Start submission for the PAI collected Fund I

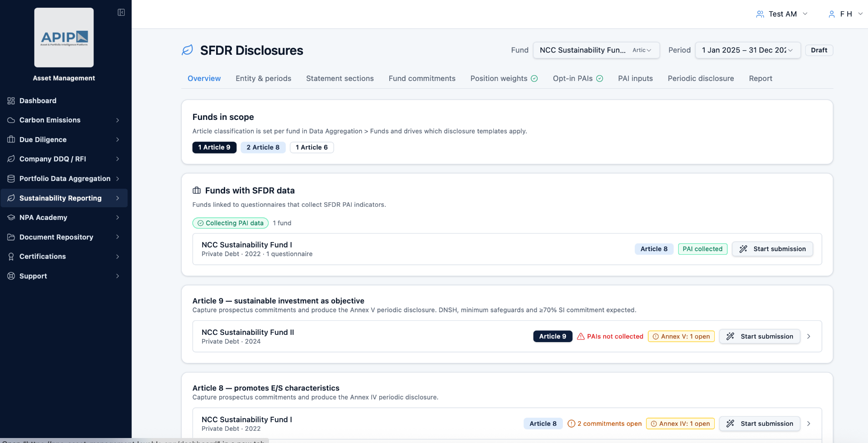point(773,249)
